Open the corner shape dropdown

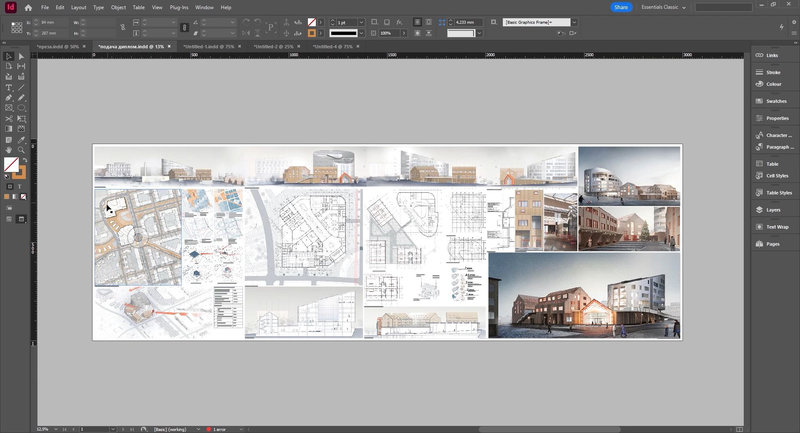[479, 33]
